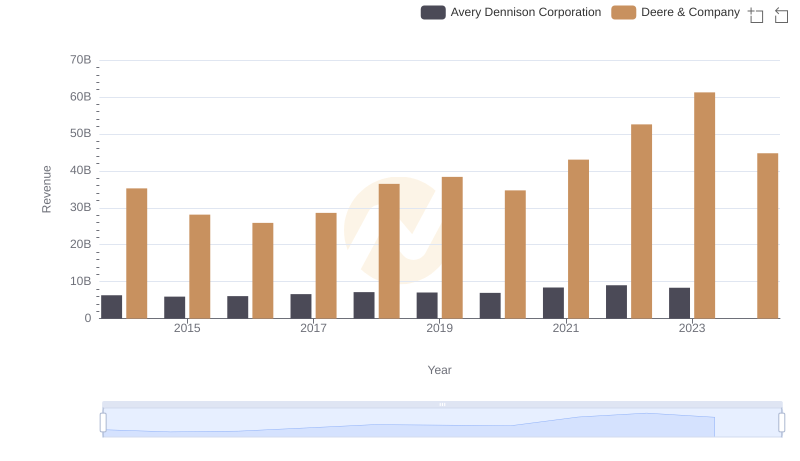Screen dimensions: 800x461
Task: Click the zoom reset icon
Action: click(x=781, y=15)
